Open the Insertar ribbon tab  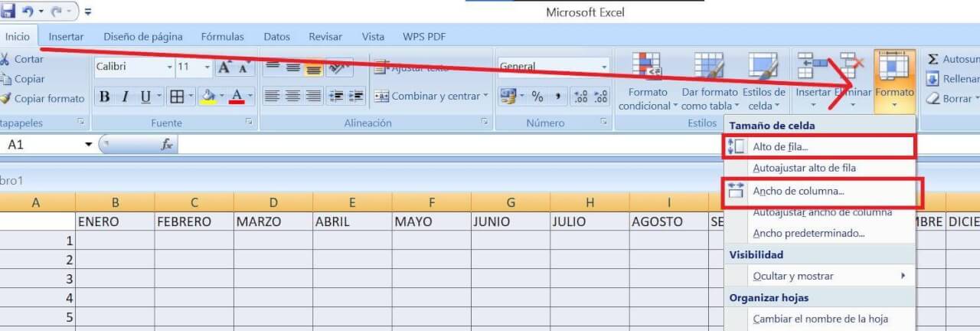tap(66, 36)
